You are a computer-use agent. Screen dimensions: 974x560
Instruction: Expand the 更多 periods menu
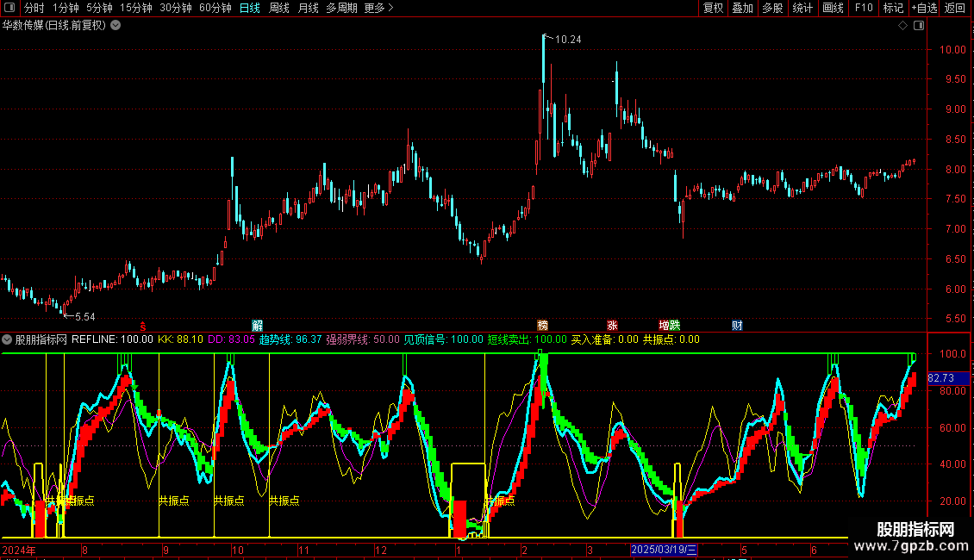pos(379,8)
